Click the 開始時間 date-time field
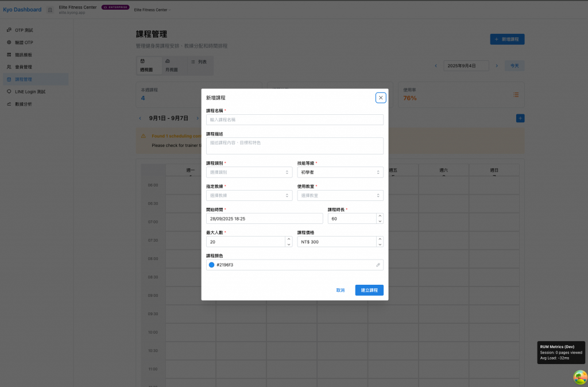 [x=264, y=219]
